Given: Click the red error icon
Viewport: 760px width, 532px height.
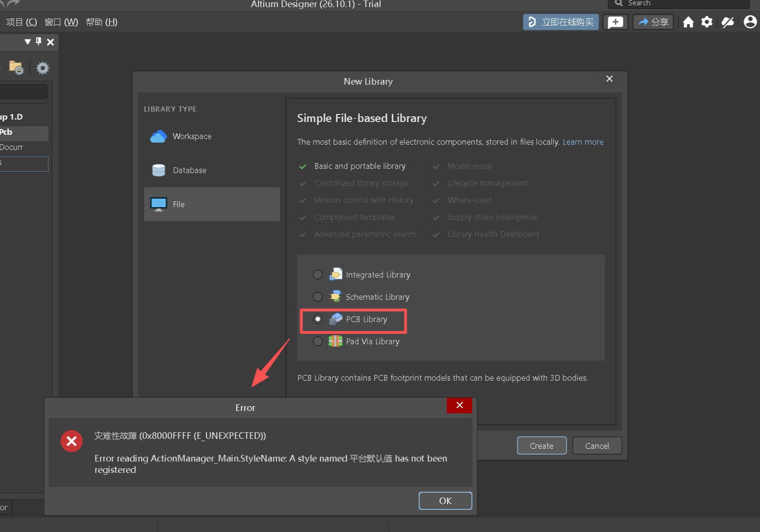Looking at the screenshot, I should coord(71,441).
